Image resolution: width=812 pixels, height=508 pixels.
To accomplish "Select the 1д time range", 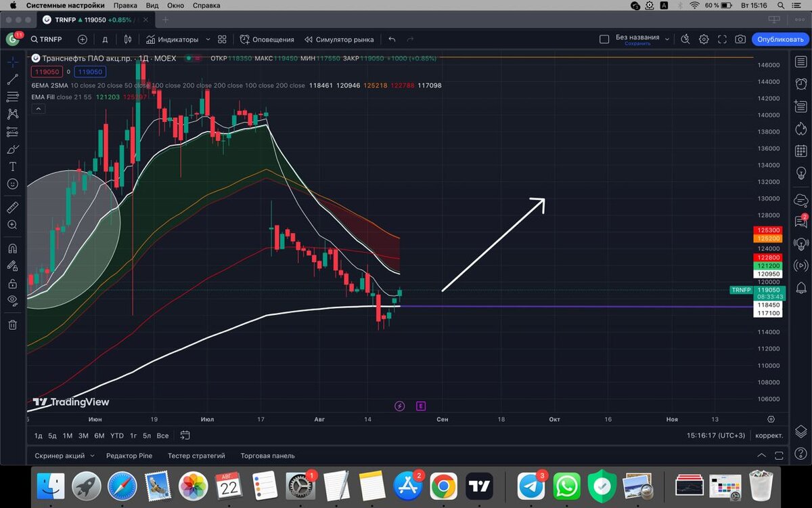I will coord(38,436).
